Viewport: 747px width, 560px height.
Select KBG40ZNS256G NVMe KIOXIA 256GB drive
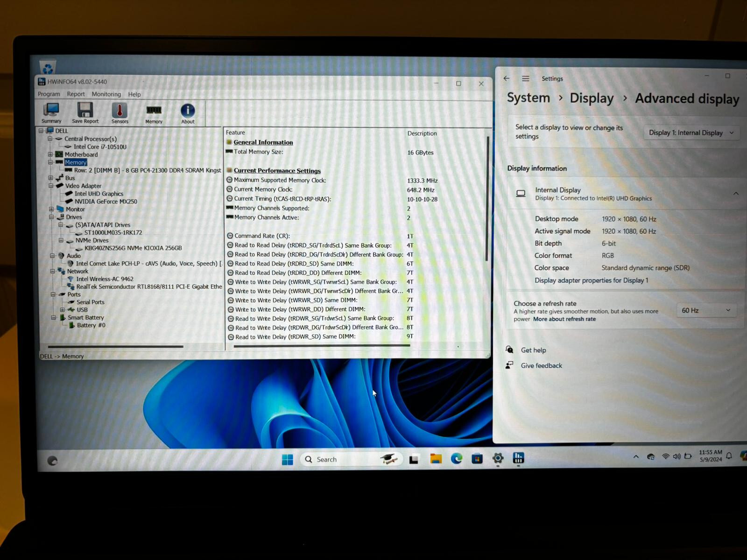133,248
